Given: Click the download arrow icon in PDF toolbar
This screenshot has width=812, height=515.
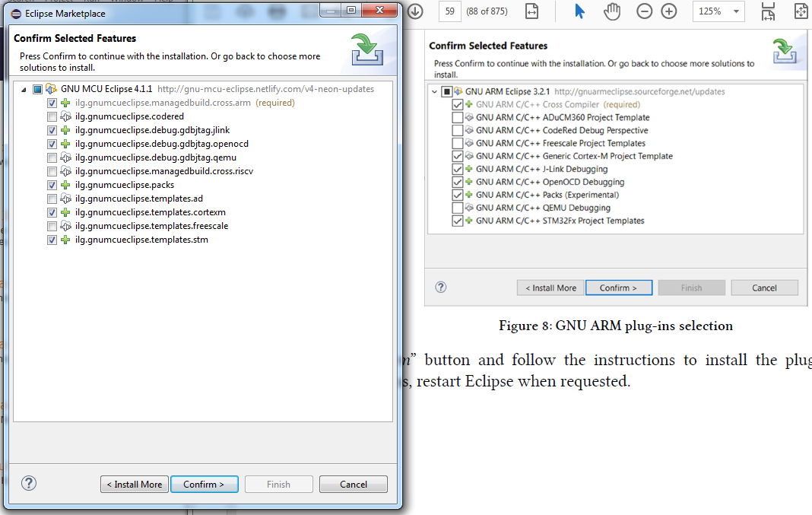Looking at the screenshot, I should point(415,11).
